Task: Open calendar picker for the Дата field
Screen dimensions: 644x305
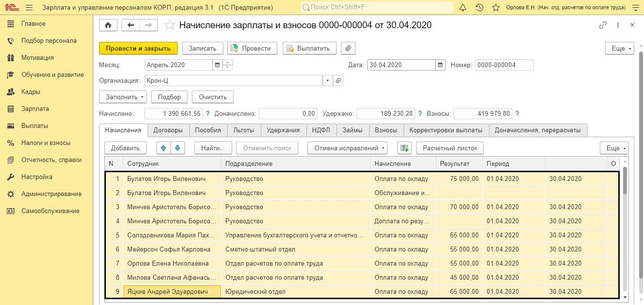Action: point(440,65)
